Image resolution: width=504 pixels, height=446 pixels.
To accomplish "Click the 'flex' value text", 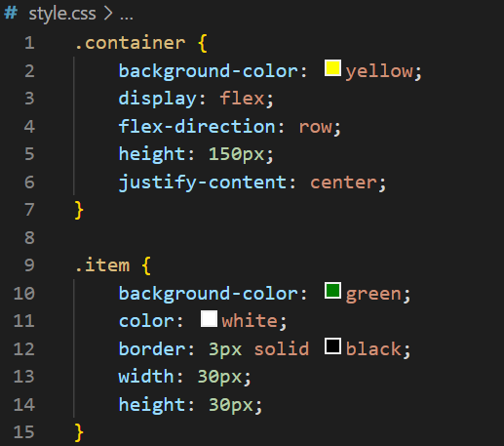I will coord(242,99).
